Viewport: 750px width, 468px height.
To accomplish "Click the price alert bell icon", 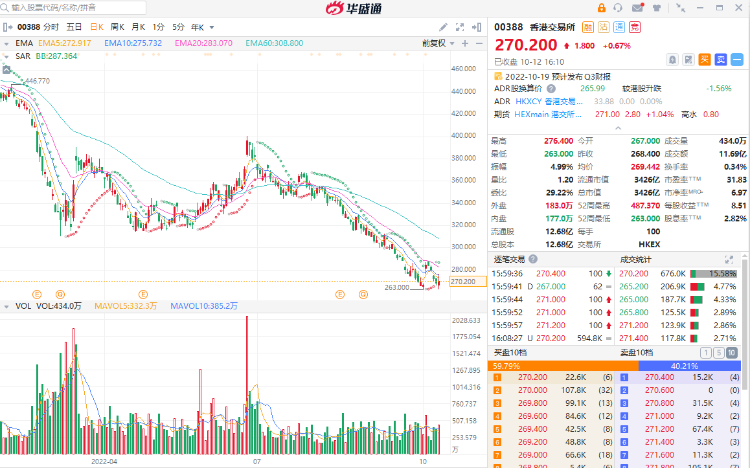I will pos(673,60).
